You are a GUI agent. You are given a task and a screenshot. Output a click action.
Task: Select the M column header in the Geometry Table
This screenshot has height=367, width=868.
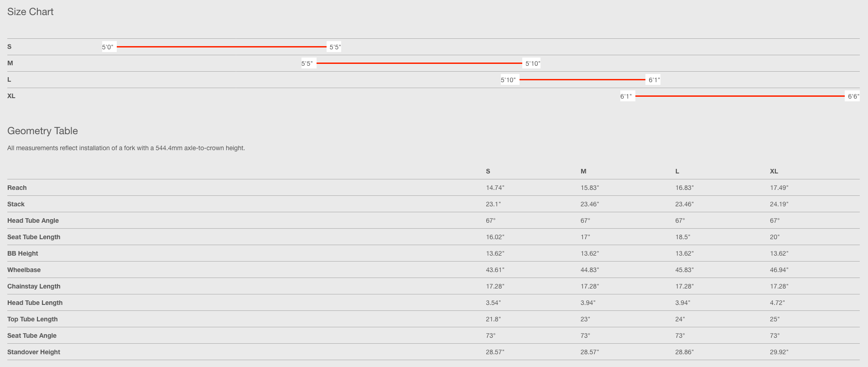pos(583,172)
